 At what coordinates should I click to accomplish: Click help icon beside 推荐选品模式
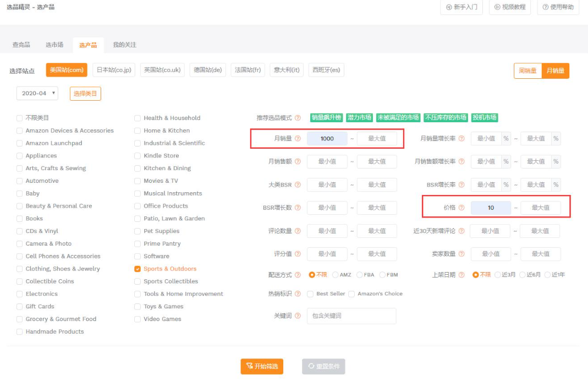(298, 118)
